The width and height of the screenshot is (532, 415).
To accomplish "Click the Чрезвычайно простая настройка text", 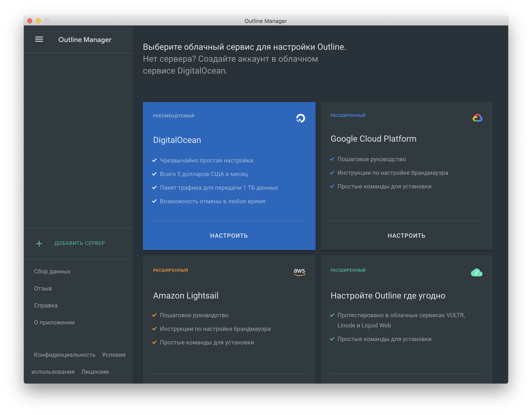I will pyautogui.click(x=206, y=161).
